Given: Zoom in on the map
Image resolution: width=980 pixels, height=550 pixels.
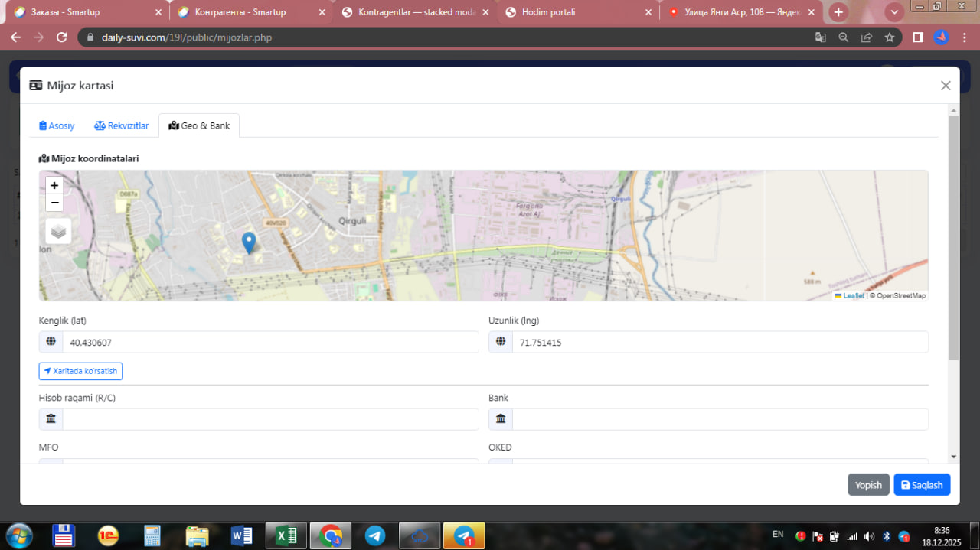Looking at the screenshot, I should pos(54,185).
